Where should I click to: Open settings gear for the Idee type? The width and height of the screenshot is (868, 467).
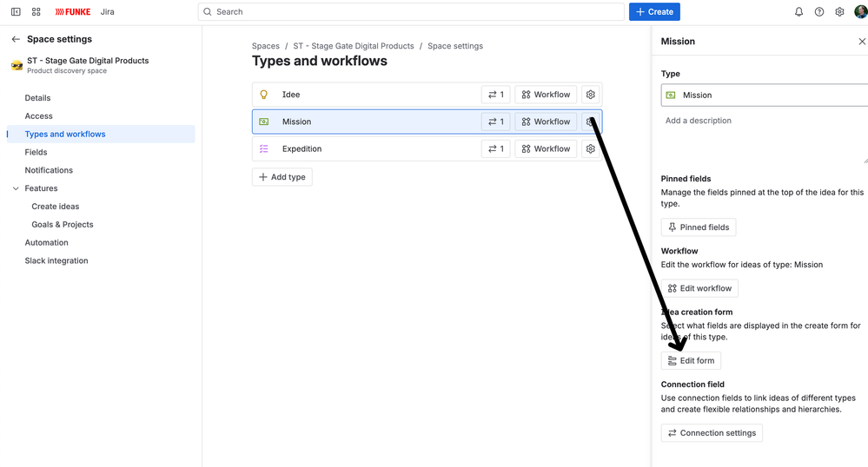click(x=591, y=95)
